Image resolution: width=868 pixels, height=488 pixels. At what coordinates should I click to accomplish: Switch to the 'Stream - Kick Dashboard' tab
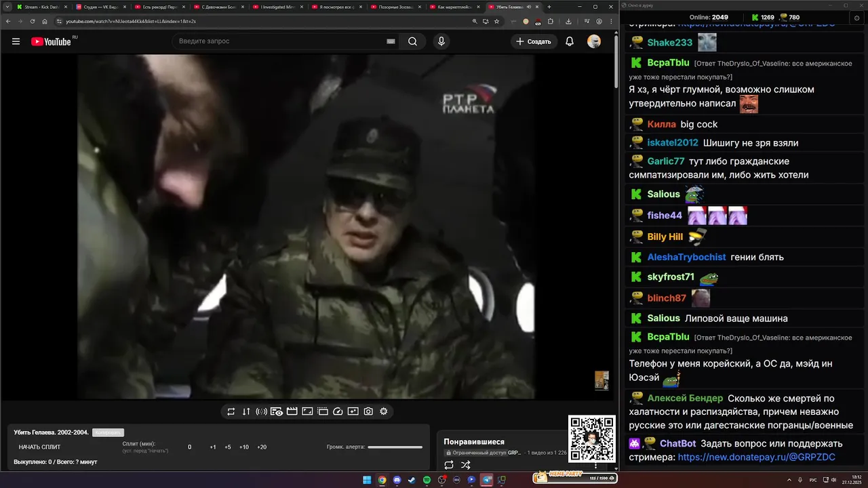click(x=41, y=7)
